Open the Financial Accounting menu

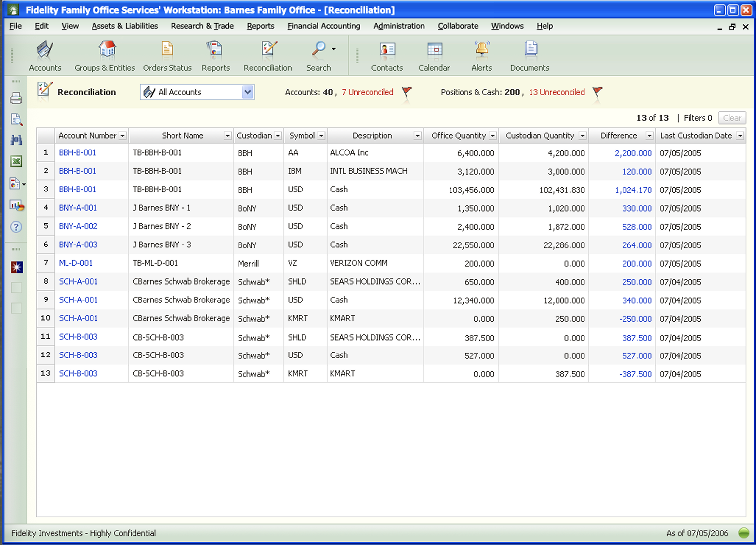(x=323, y=26)
